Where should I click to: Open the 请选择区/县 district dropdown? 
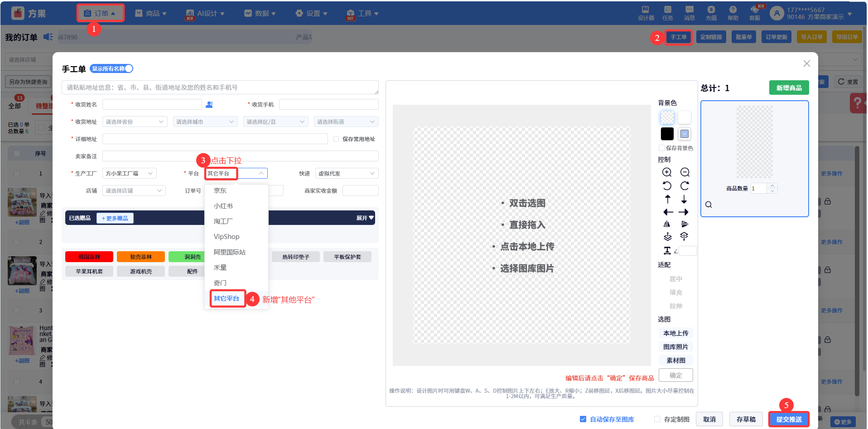pyautogui.click(x=276, y=122)
